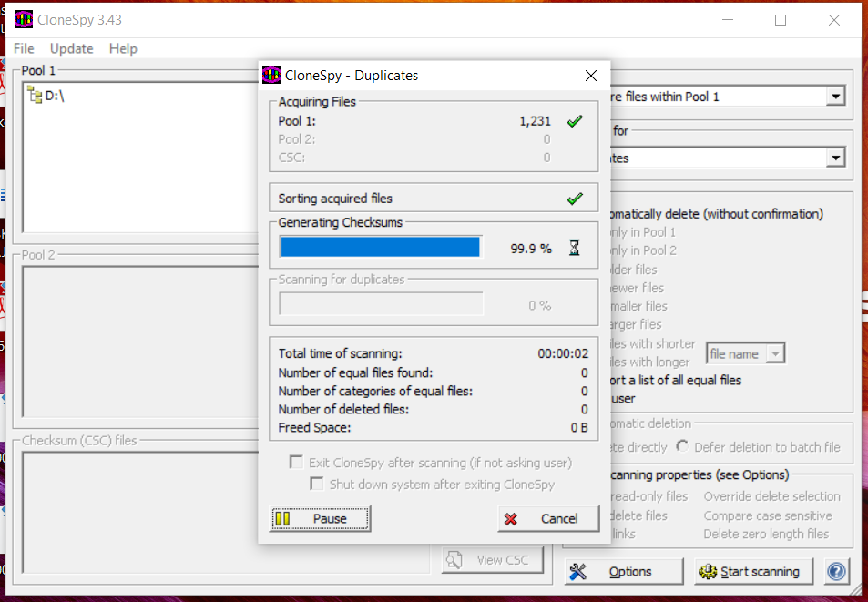Pause the running scan

point(320,518)
